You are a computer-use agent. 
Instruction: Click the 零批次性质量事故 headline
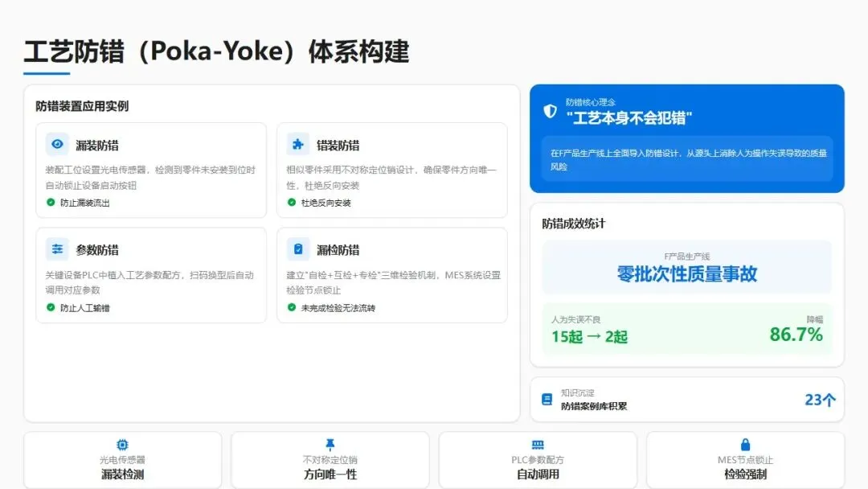(686, 273)
